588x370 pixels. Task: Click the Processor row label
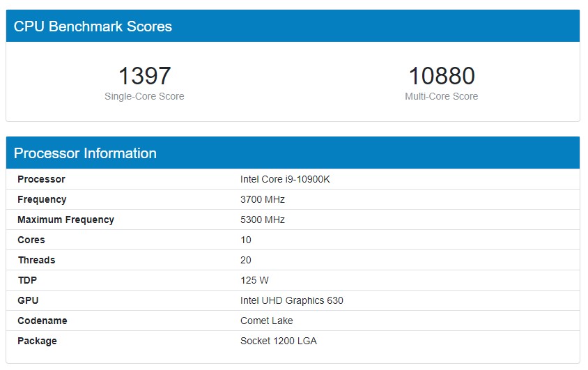tap(41, 179)
